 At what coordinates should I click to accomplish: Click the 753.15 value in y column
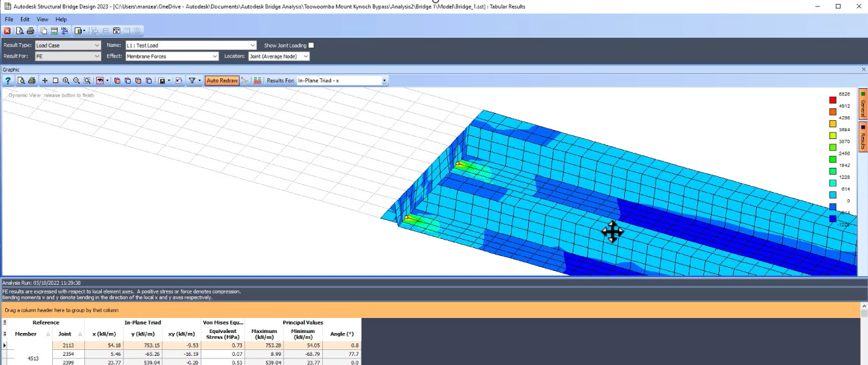pyautogui.click(x=142, y=345)
